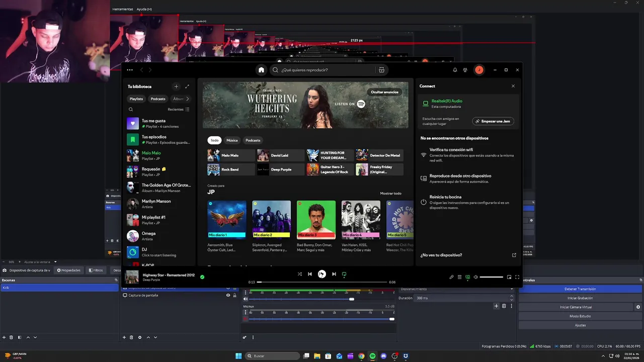Open Spotify Browse icon in search bar
The image size is (644, 362).
[x=381, y=70]
